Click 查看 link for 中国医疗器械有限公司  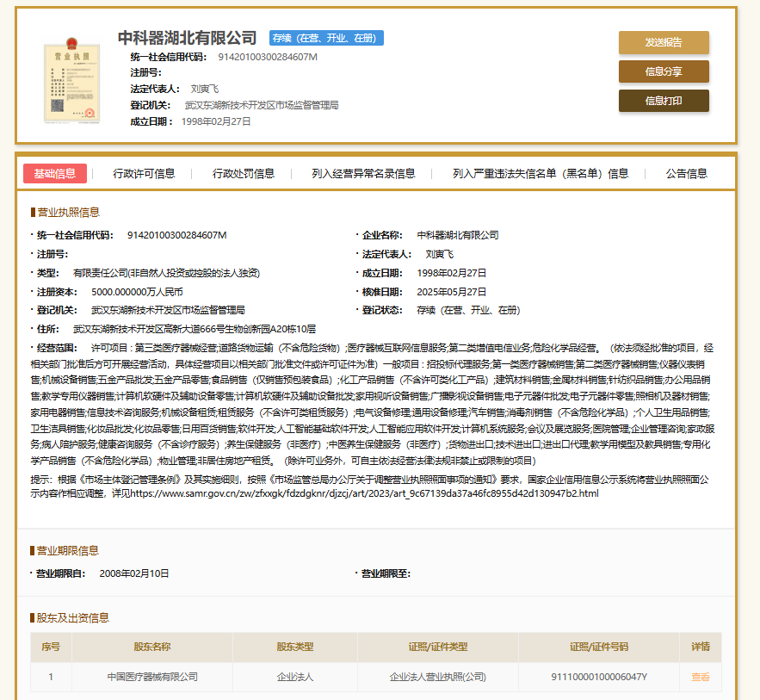point(701,677)
